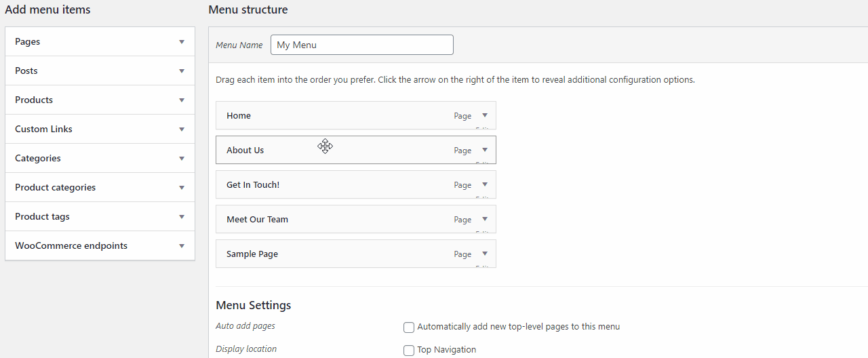Screen dimensions: 868x358
Task: Expand the Posts accordion arrow
Action: click(182, 71)
